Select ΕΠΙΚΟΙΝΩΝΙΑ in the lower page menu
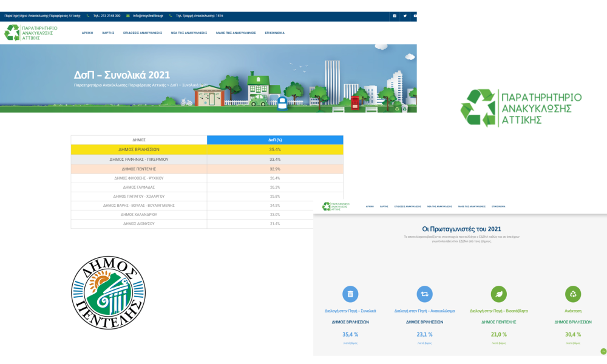Viewport: 607px width, 364px height. point(498,206)
